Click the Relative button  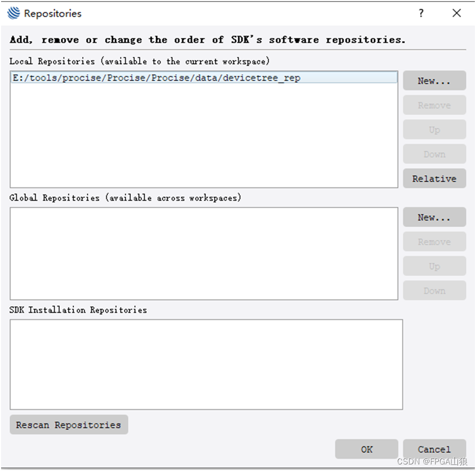tap(434, 178)
